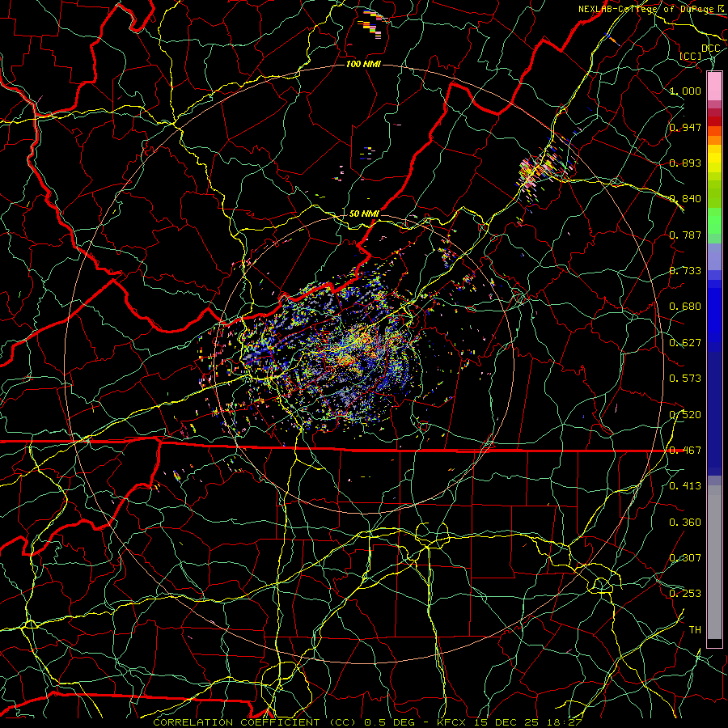Viewport: 728px width, 728px height.
Task: Click the CORRELATION COEFFICIENT (CC) caption text
Action: coord(255,722)
